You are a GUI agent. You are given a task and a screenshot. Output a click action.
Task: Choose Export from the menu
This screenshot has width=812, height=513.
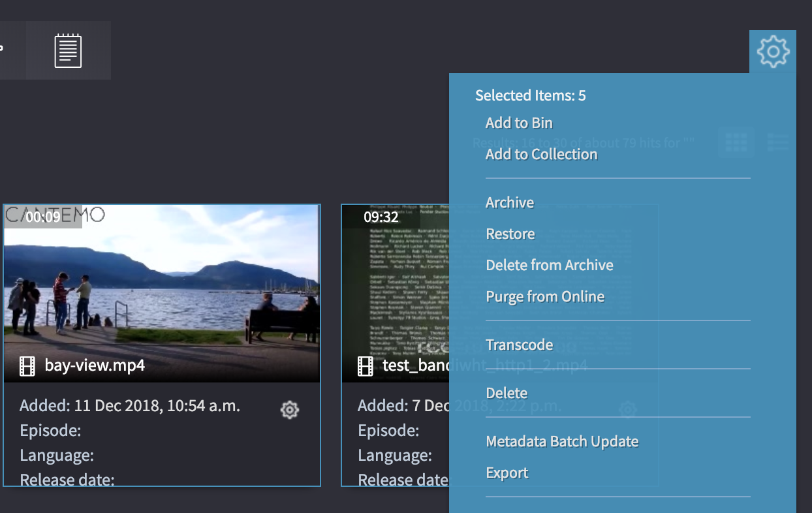click(507, 473)
